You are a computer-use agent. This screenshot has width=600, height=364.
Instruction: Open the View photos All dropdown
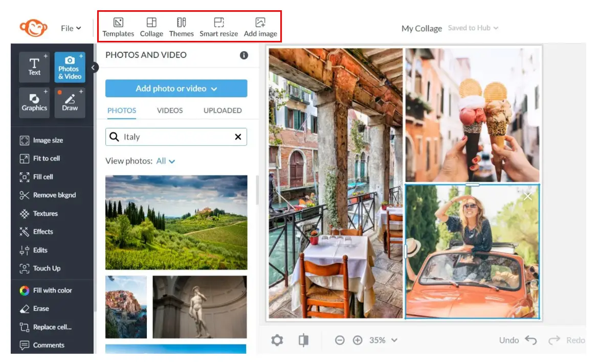pyautogui.click(x=166, y=161)
